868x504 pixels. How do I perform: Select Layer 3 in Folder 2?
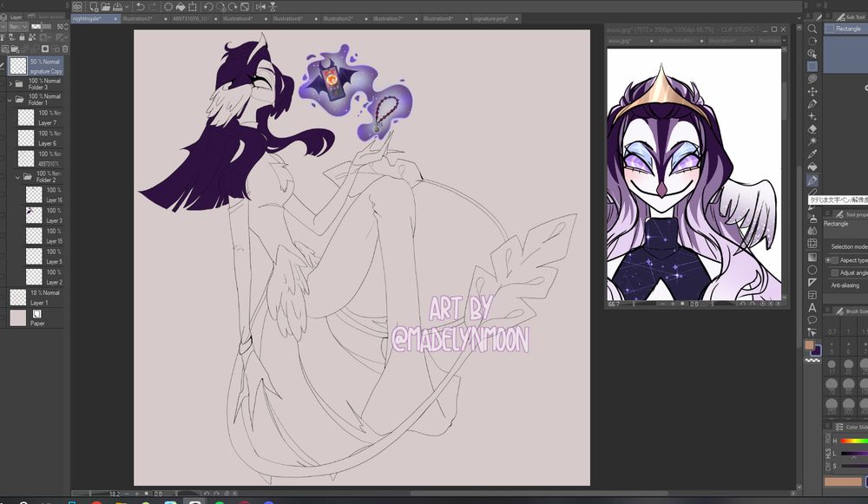43,215
